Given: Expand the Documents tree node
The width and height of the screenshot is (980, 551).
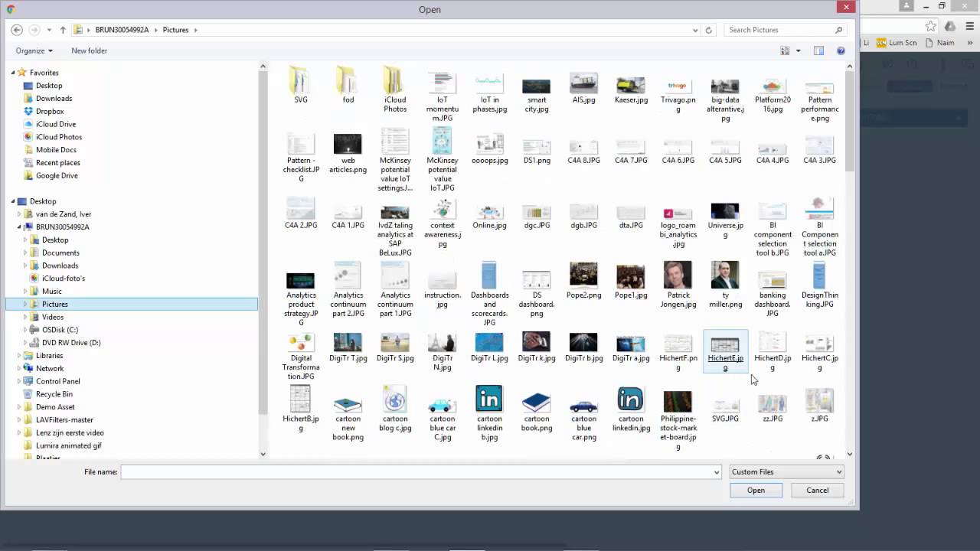Looking at the screenshot, I should pos(25,253).
